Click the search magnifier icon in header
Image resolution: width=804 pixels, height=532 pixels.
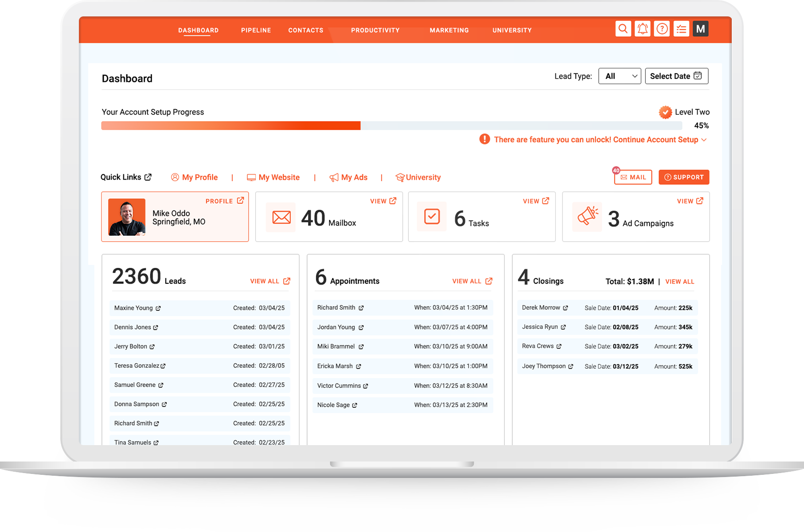(x=623, y=29)
